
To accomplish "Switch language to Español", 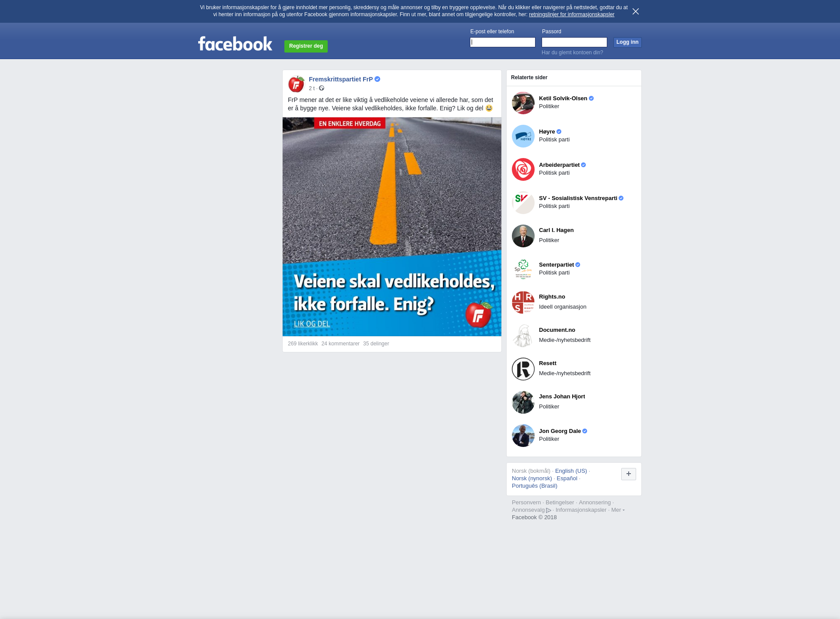I will click(x=567, y=478).
